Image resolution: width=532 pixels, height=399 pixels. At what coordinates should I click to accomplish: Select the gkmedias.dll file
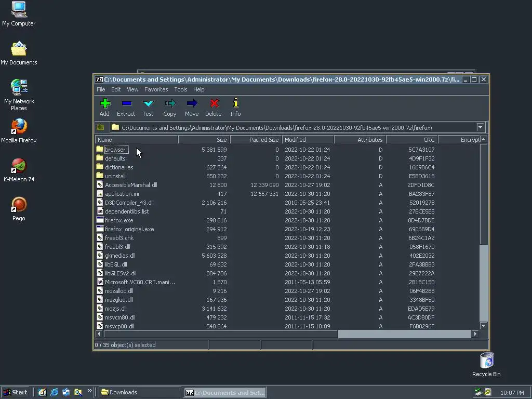(x=120, y=256)
